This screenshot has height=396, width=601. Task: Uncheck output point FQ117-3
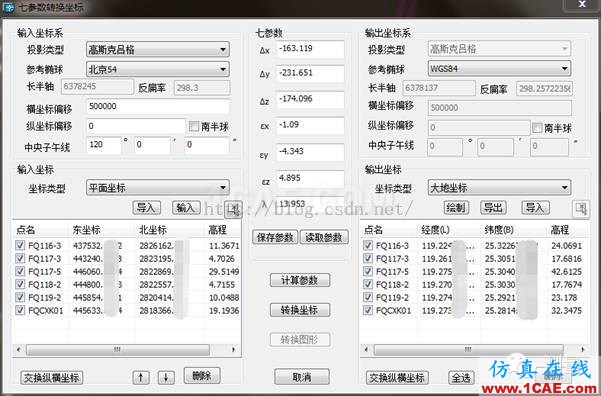[x=368, y=258]
